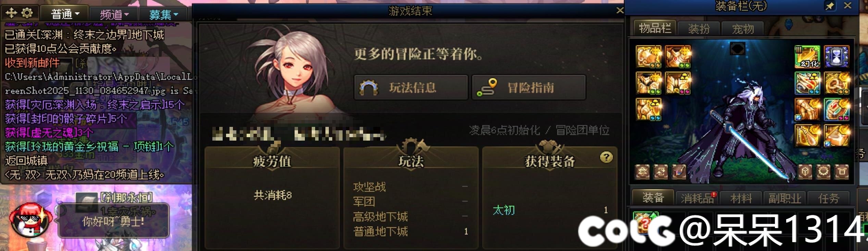868x251 pixels.
Task: Click the 玩法信息 button
Action: click(411, 87)
